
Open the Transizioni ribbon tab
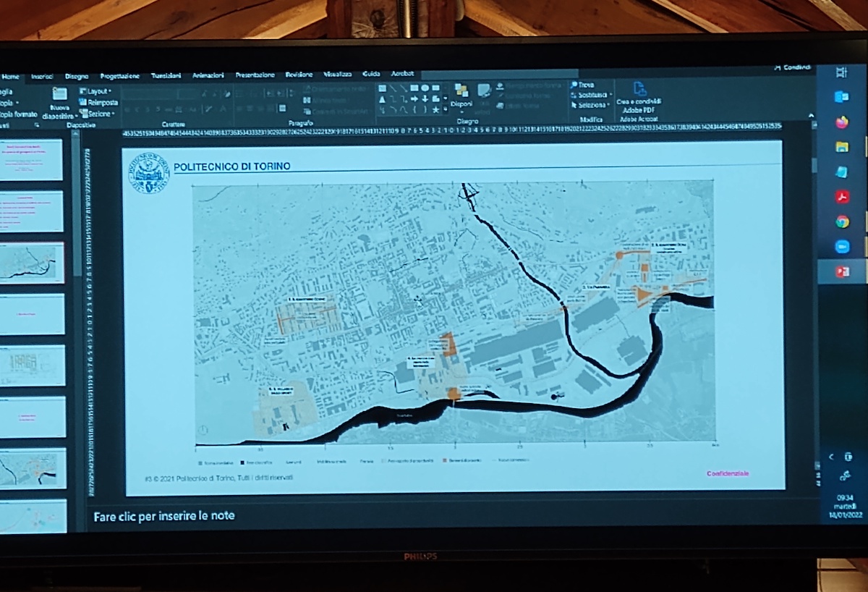166,75
